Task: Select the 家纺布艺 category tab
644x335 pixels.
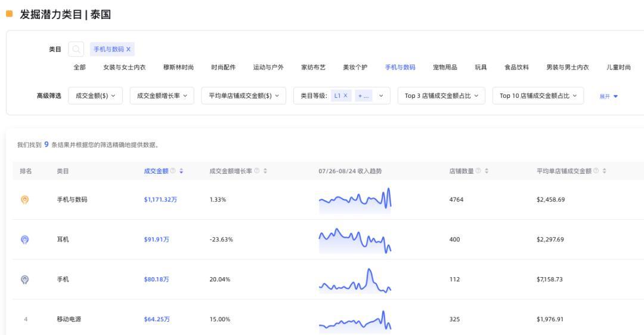Action: (x=314, y=67)
